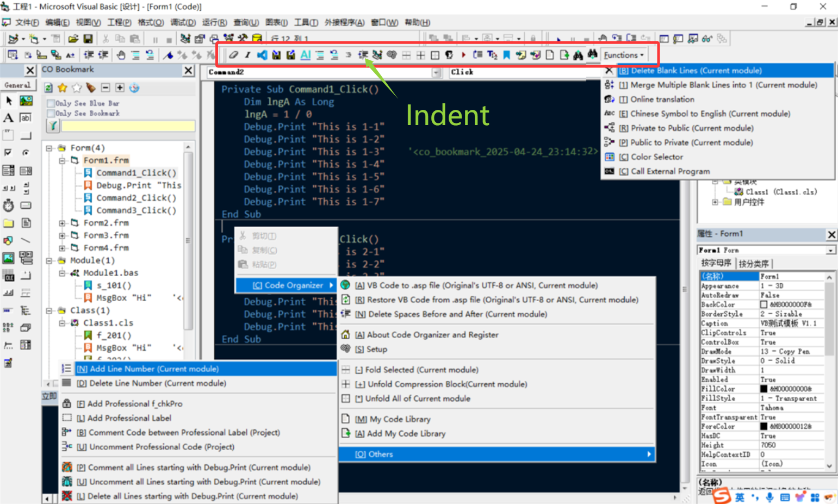Expand the Form3.frm tree node

coord(62,235)
